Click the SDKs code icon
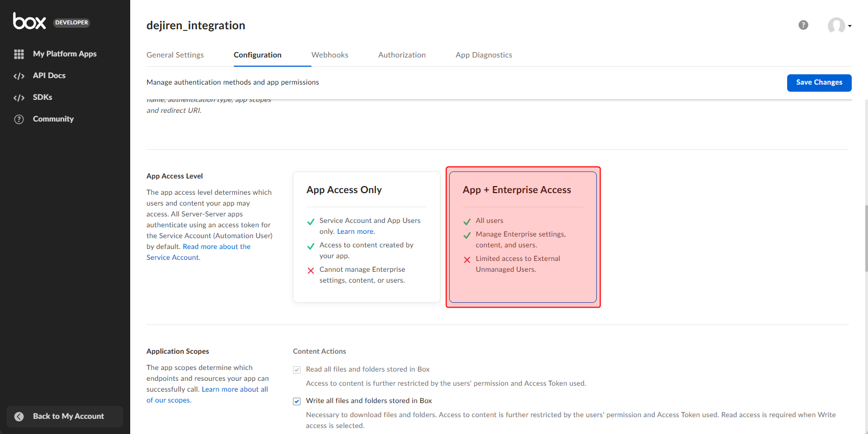The width and height of the screenshot is (868, 434). tap(19, 98)
